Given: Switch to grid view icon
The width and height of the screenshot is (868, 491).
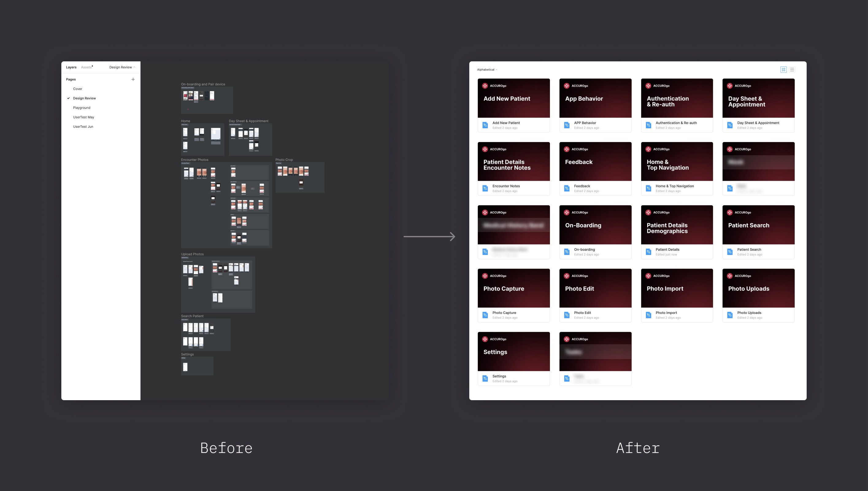Looking at the screenshot, I should coord(783,69).
